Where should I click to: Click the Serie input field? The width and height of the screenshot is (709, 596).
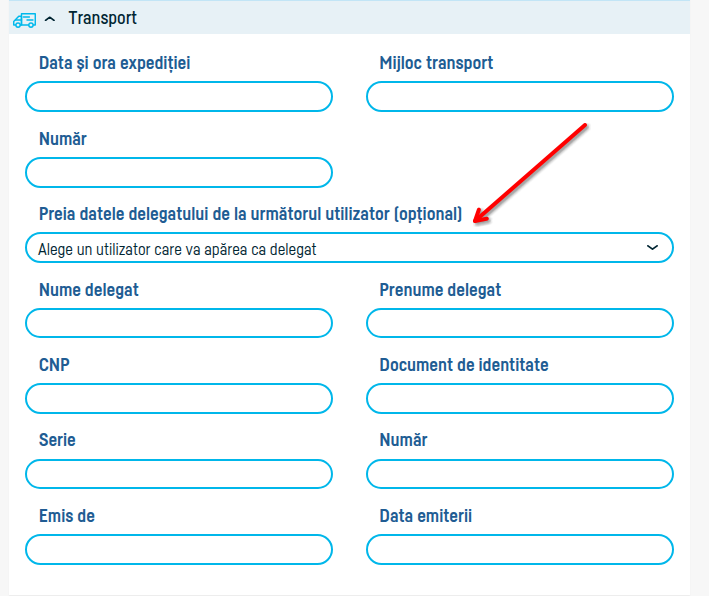tap(179, 473)
